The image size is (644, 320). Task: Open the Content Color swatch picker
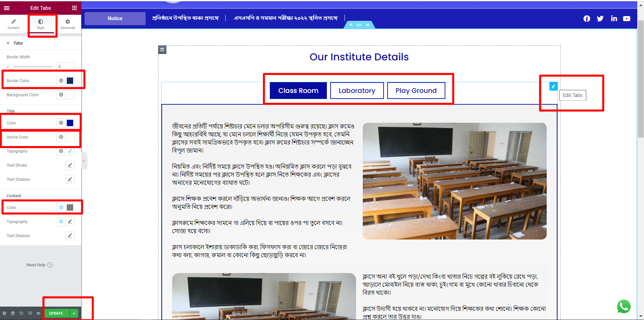coord(70,207)
